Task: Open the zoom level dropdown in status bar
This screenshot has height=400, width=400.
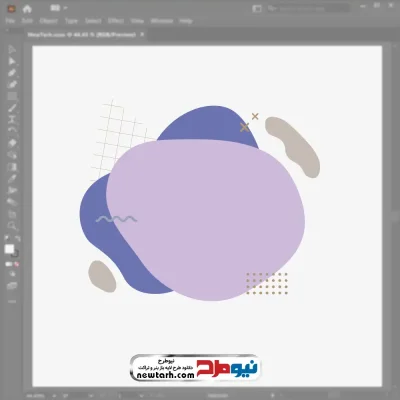Action: [39, 396]
